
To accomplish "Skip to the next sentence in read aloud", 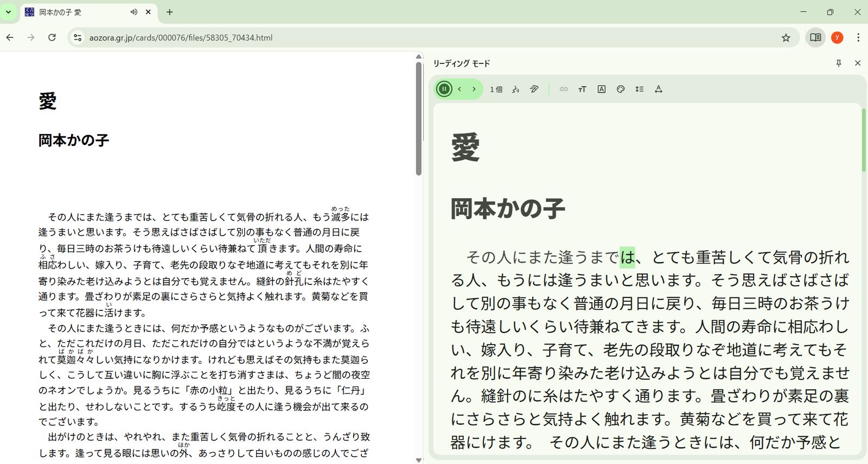I will (x=474, y=89).
